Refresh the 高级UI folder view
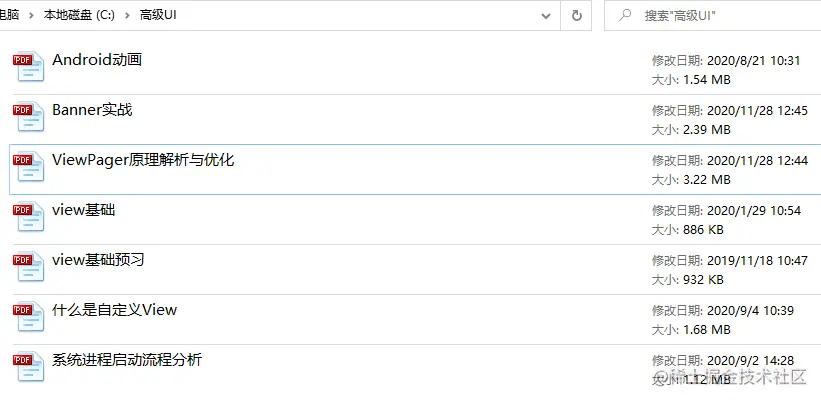The image size is (821, 401). [x=576, y=16]
